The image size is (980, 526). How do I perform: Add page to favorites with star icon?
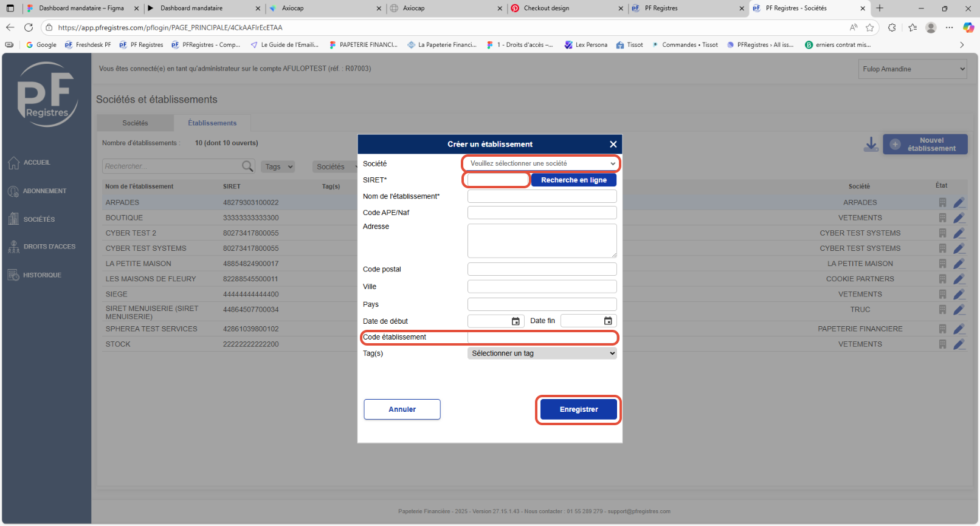click(870, 27)
